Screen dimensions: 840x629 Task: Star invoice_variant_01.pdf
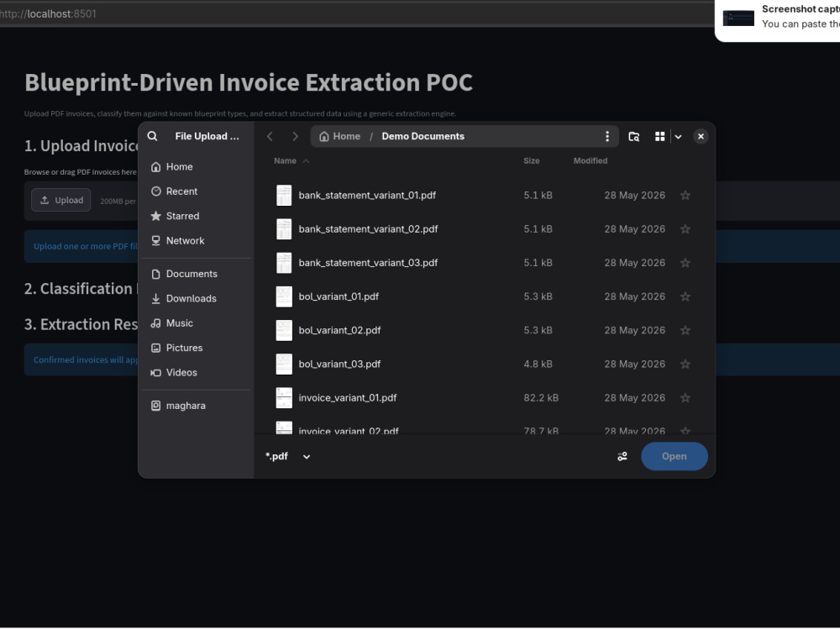click(685, 398)
